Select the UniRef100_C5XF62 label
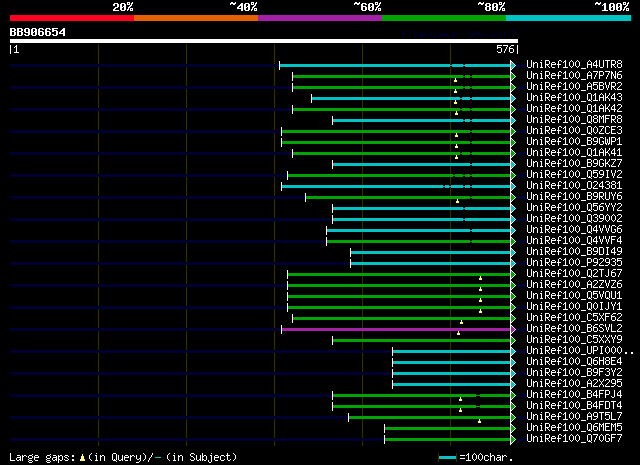Viewport: 640px width, 465px height. [574, 318]
